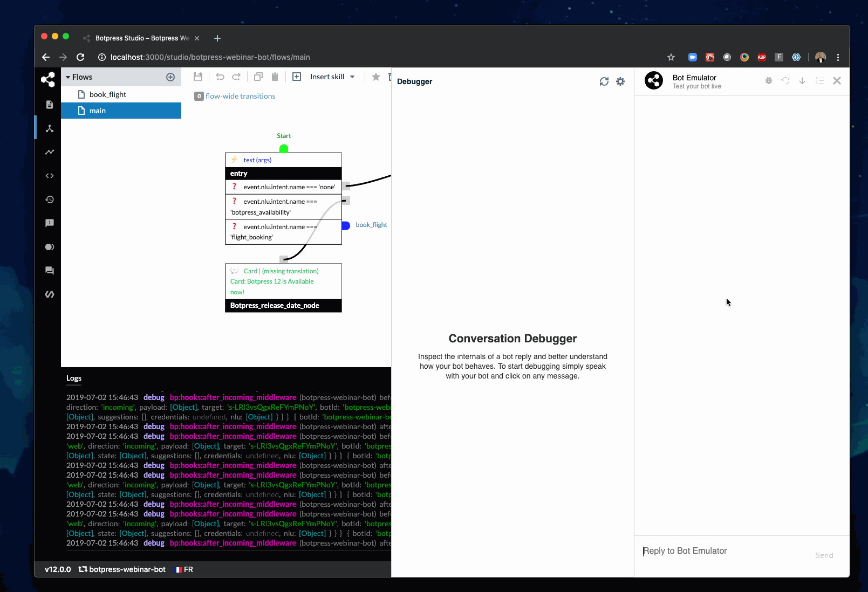This screenshot has height=592, width=868.
Task: Change language with FR flag
Action: tap(184, 569)
